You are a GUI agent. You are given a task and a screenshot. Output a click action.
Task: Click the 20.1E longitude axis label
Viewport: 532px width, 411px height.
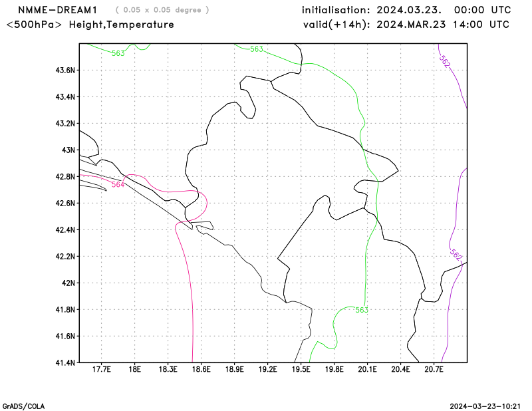368,369
